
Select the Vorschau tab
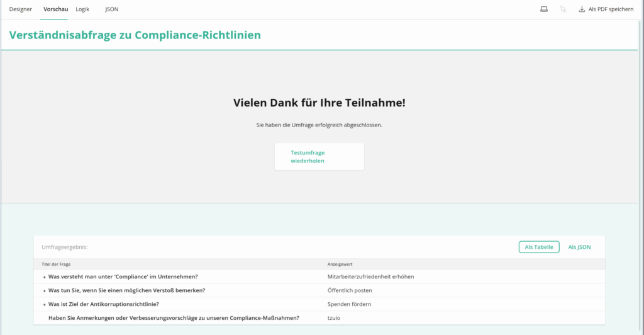55,9
